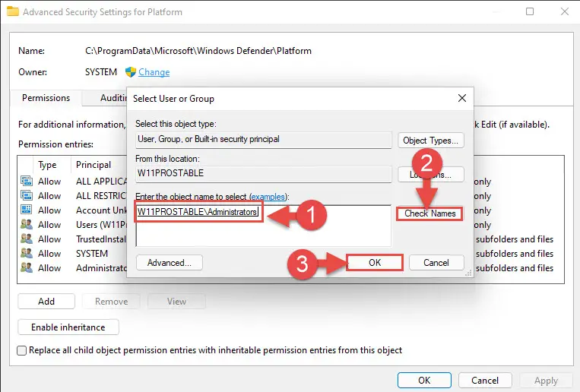Click Cancel in Advanced Security Settings window
The width and height of the screenshot is (580, 392).
485,380
